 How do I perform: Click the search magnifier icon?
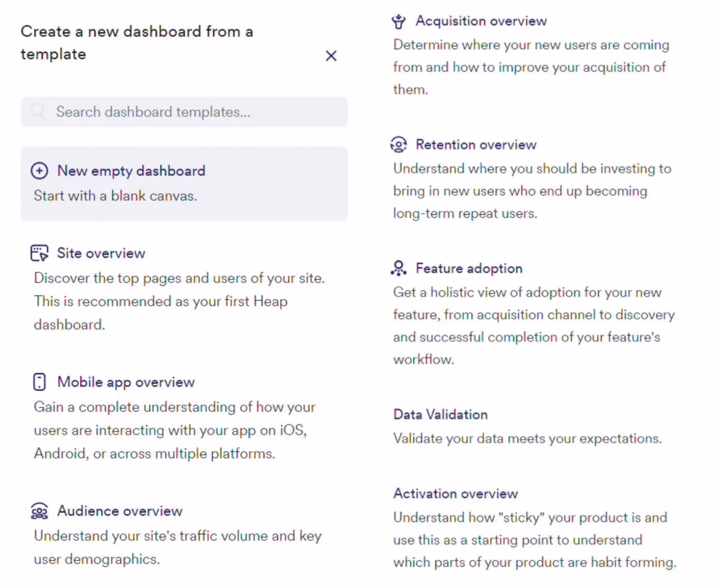(x=38, y=111)
